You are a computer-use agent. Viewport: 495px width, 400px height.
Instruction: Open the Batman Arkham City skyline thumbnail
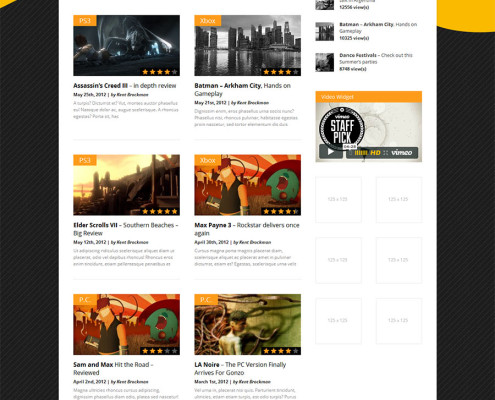pyautogui.click(x=248, y=45)
